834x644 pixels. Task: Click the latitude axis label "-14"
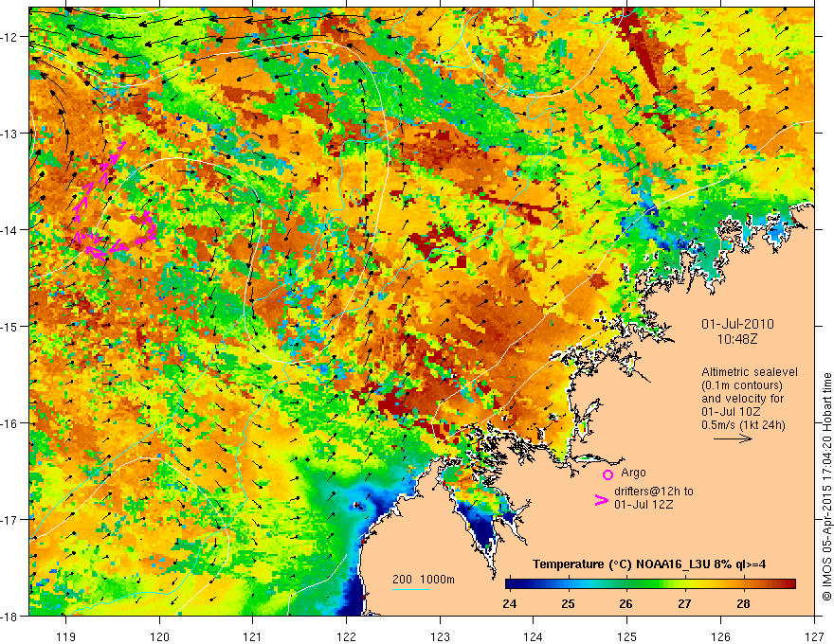click(x=9, y=230)
